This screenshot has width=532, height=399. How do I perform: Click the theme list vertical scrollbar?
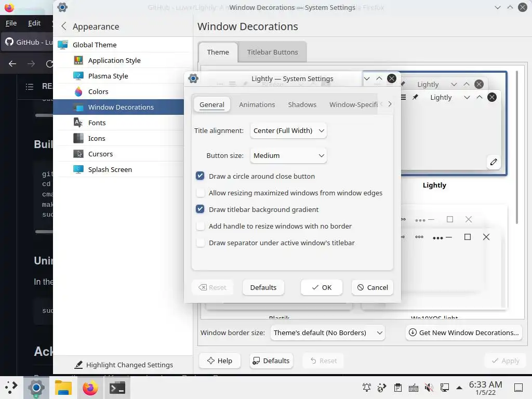517,148
